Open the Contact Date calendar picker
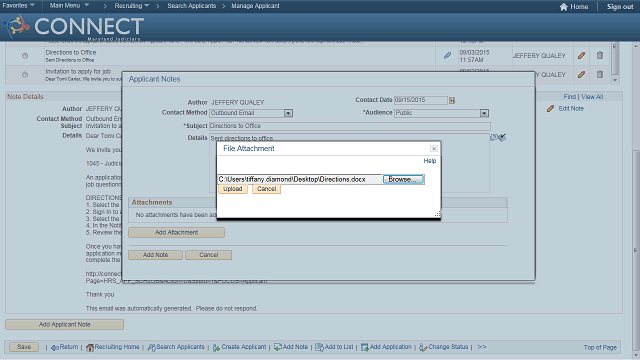 coord(452,100)
